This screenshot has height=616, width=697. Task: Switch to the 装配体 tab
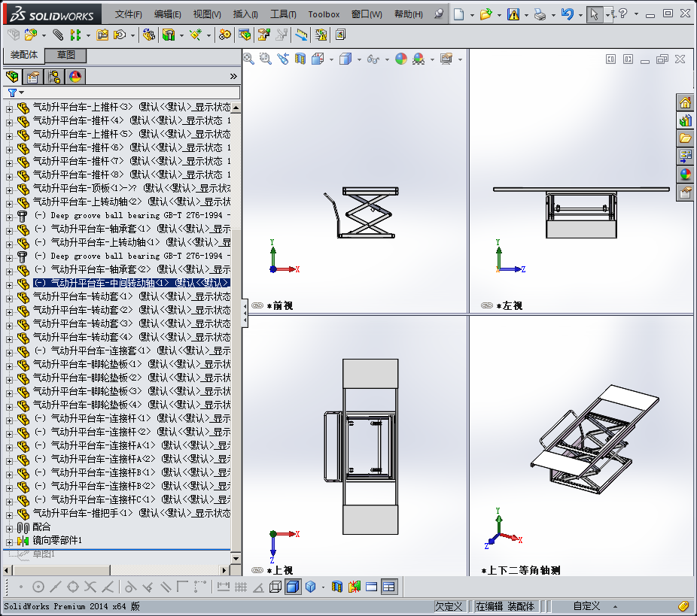coord(24,55)
